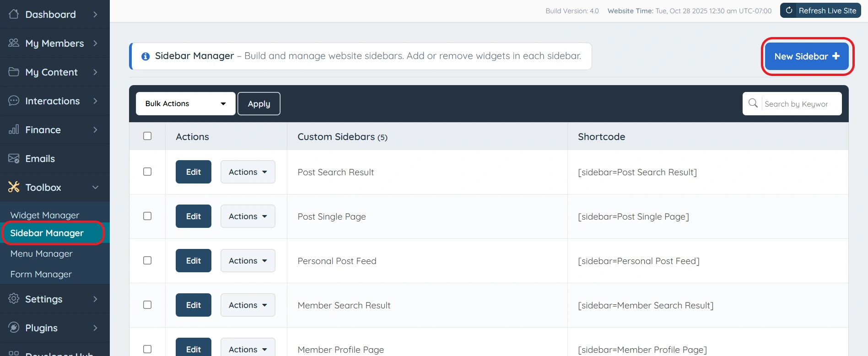Expand the My Content menu chevron
The height and width of the screenshot is (356, 868).
click(x=95, y=72)
